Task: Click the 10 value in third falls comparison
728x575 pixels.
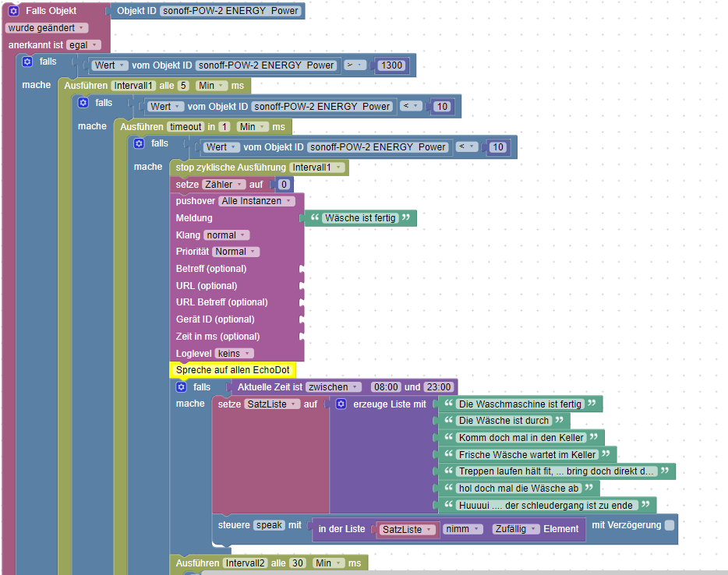Action: (498, 147)
